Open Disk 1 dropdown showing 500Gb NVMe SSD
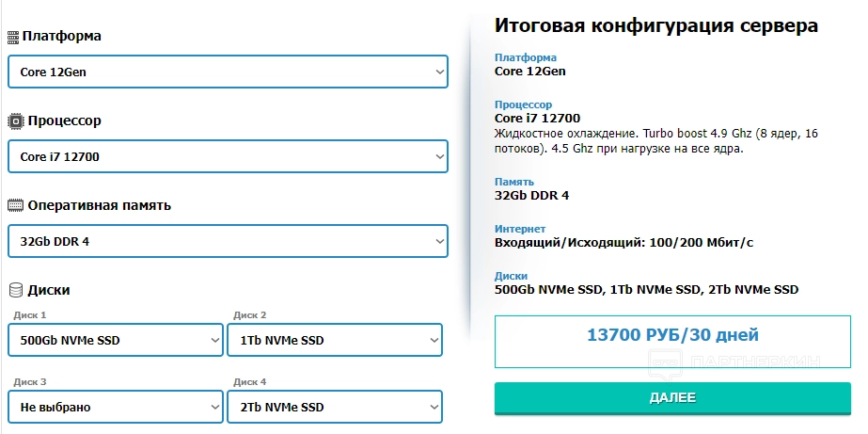Screen dimensions: 868x434 pyautogui.click(x=116, y=340)
